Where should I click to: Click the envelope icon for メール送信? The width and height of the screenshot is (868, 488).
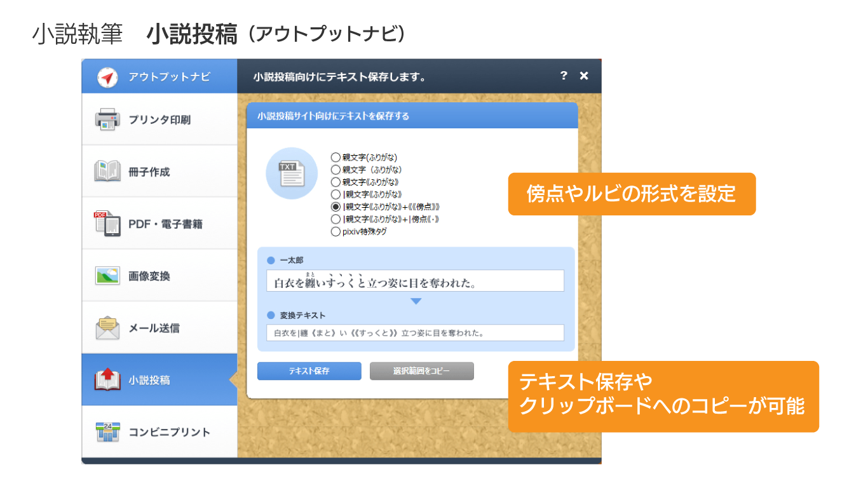[x=107, y=328]
